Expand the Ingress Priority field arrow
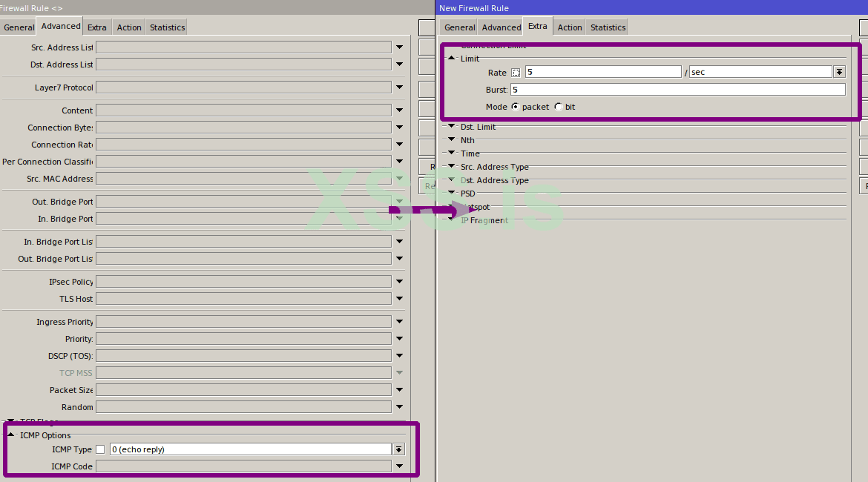The width and height of the screenshot is (868, 482). click(399, 322)
